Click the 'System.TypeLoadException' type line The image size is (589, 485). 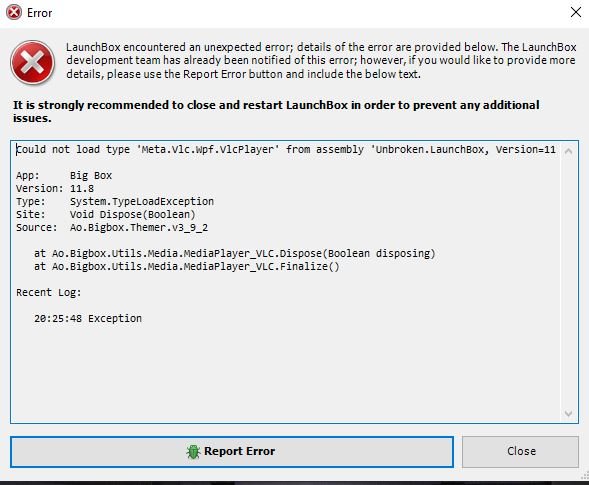tap(115, 201)
